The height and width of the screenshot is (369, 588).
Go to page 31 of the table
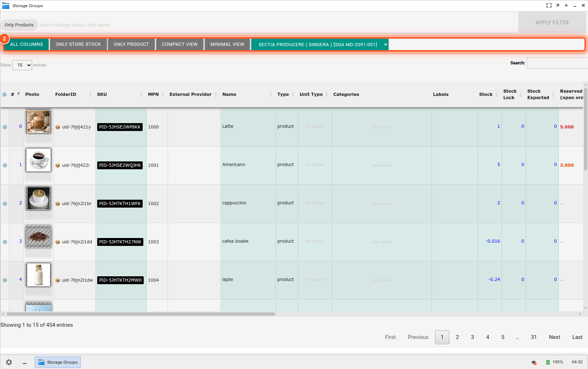pyautogui.click(x=534, y=337)
